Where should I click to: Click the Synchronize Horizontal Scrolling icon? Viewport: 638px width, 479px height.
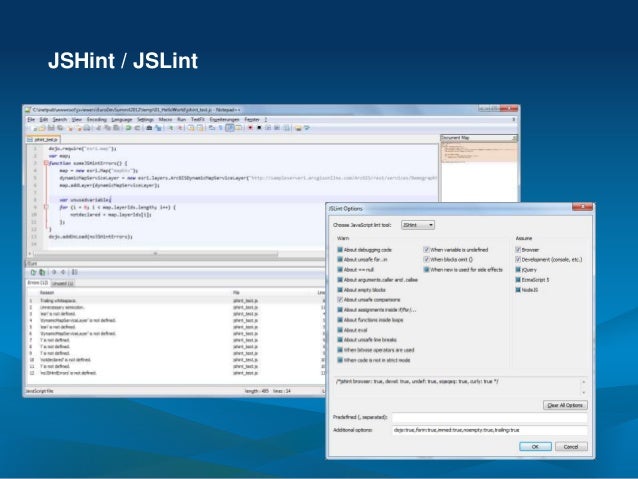(199, 128)
